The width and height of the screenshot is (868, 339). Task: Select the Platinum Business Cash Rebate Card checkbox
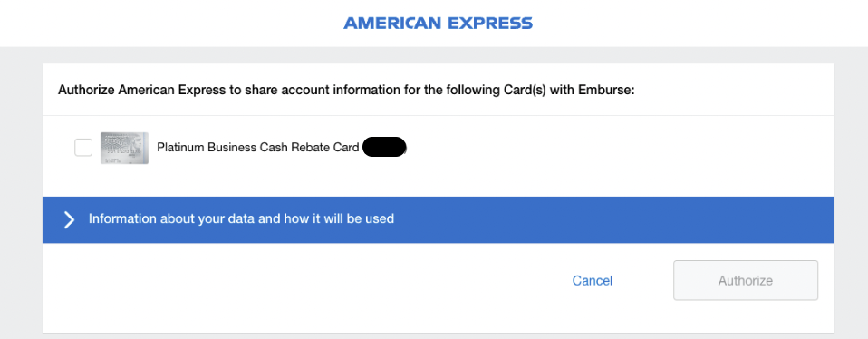coord(83,148)
